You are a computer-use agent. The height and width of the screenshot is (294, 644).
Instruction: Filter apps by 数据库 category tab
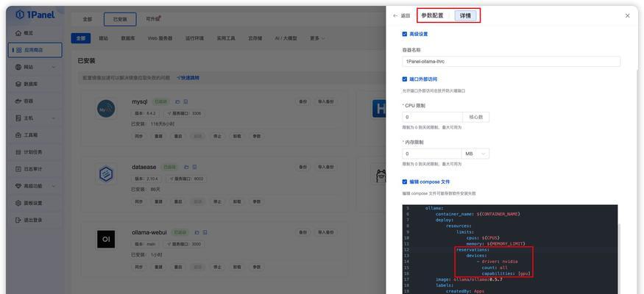tap(128, 38)
